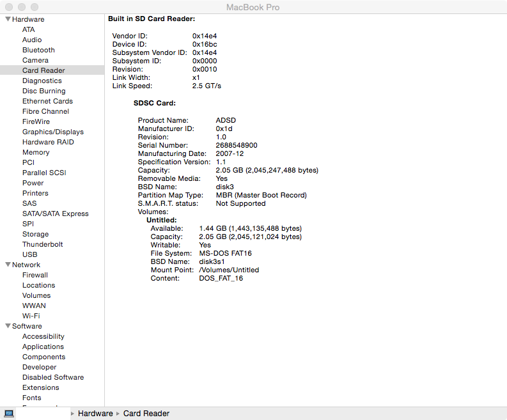Select Volumes under Network
This screenshot has width=507, height=420.
pyautogui.click(x=36, y=295)
